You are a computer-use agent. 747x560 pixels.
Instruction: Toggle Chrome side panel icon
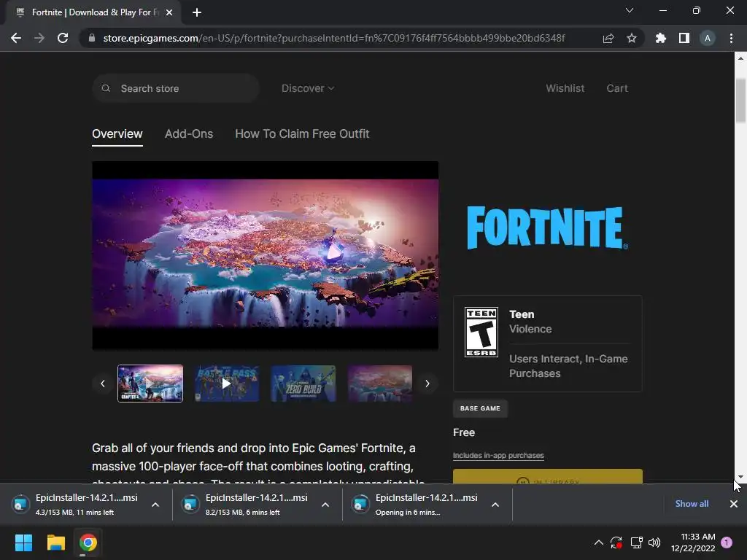684,38
